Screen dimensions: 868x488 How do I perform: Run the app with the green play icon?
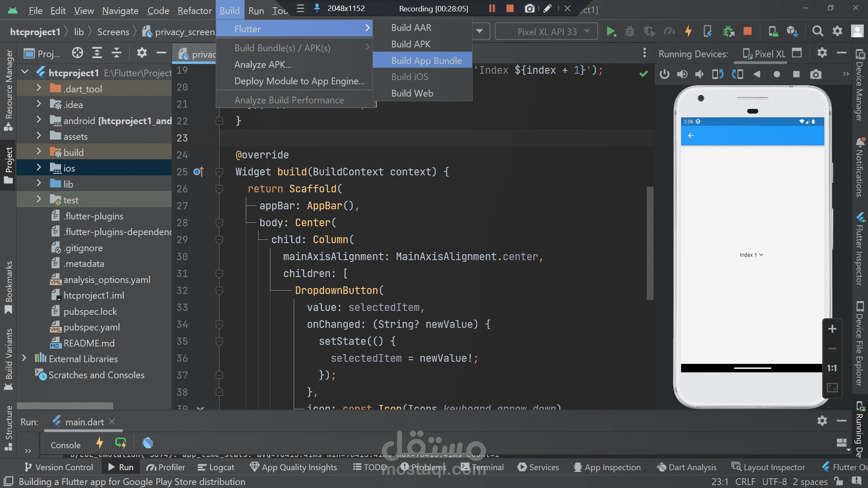pyautogui.click(x=611, y=31)
